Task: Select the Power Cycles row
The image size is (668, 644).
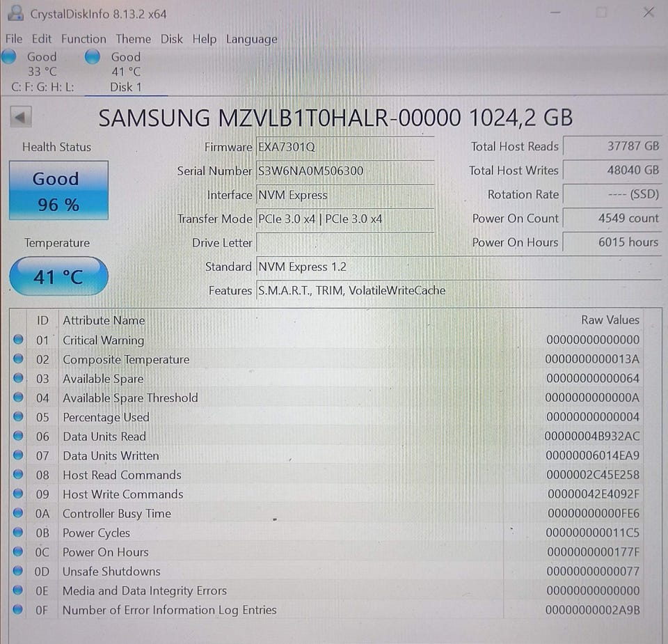Action: click(326, 533)
